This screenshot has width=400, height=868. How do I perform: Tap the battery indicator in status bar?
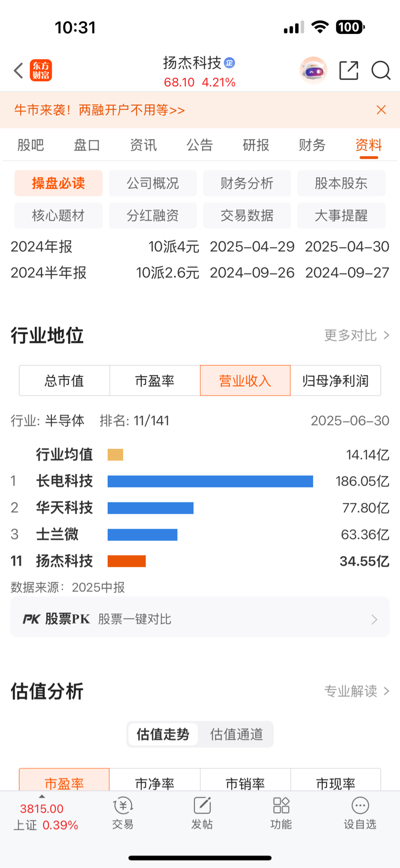coord(351,27)
